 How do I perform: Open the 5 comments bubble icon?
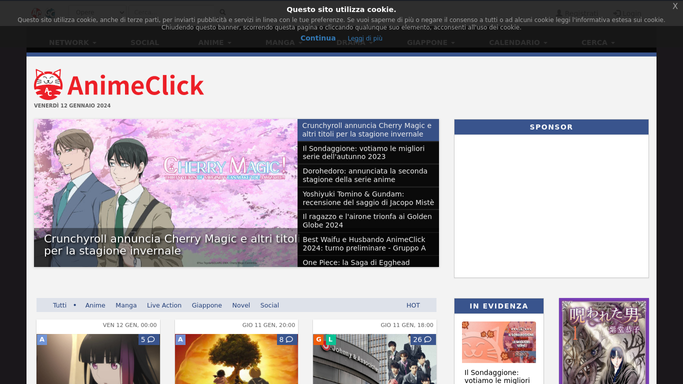click(x=149, y=340)
